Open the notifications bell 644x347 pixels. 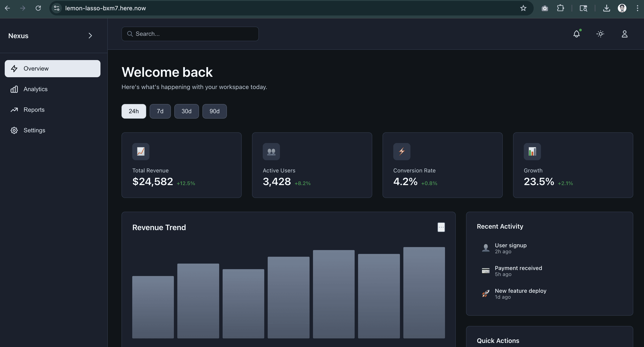click(x=576, y=34)
